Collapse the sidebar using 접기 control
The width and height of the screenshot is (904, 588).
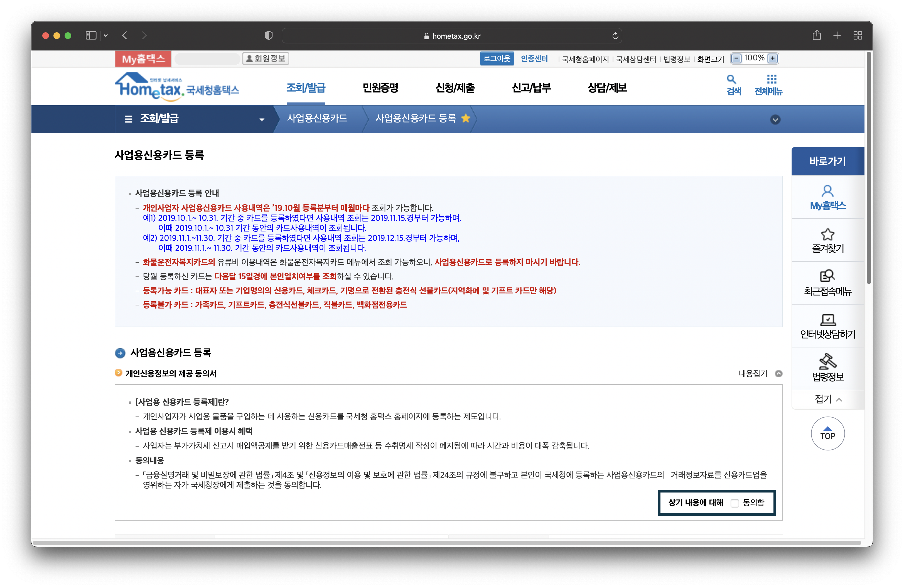tap(828, 399)
